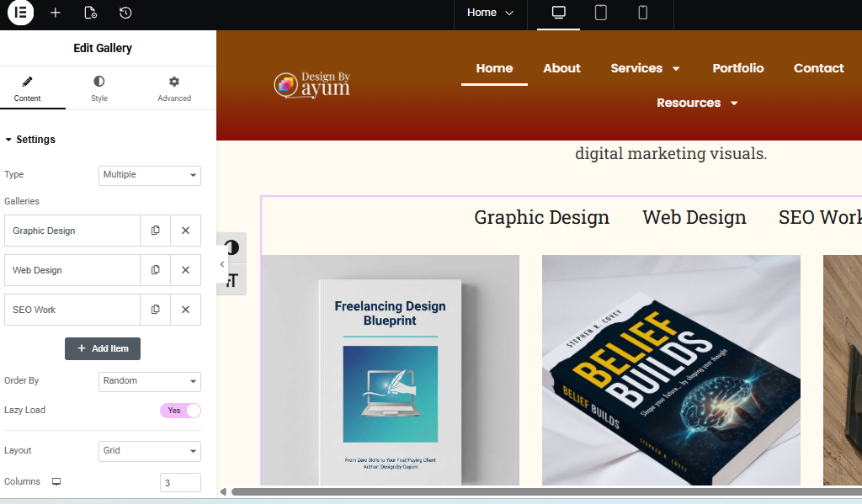Open the Layout dropdown
This screenshot has height=504, width=862.
pyautogui.click(x=149, y=451)
